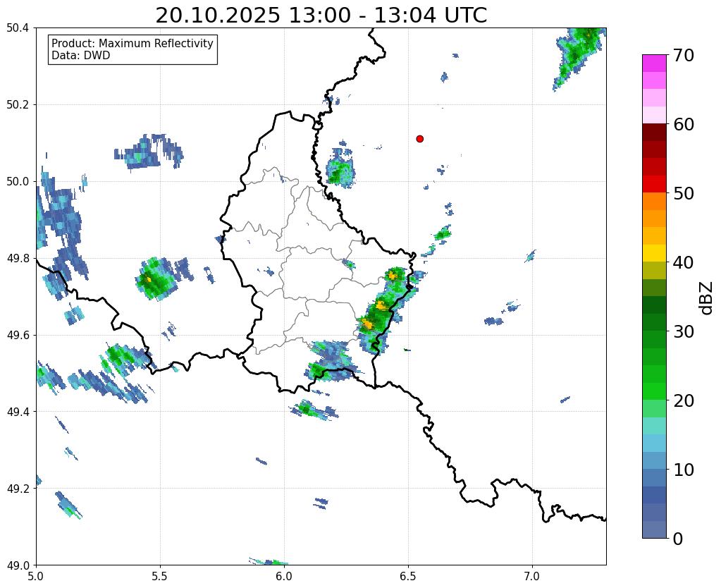This screenshot has width=721, height=588.
Task: Pick the light blue swatch between 10 and 20
Action: (654, 443)
